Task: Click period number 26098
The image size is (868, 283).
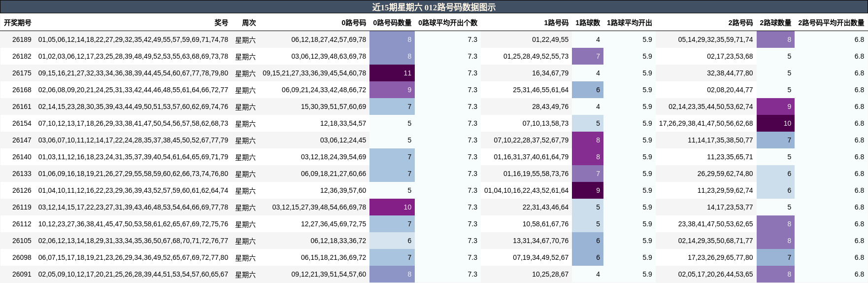Action: click(x=22, y=257)
